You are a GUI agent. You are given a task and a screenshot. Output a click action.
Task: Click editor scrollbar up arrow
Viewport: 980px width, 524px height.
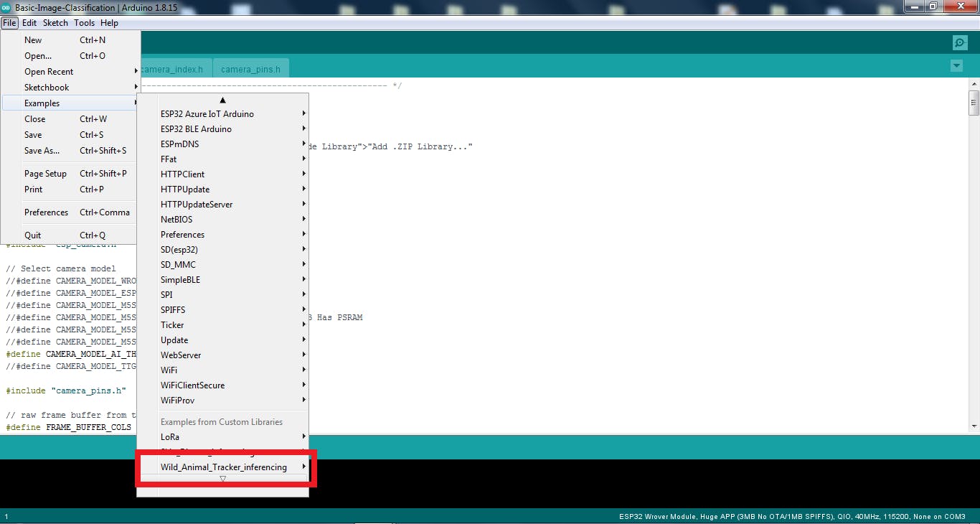point(974,85)
